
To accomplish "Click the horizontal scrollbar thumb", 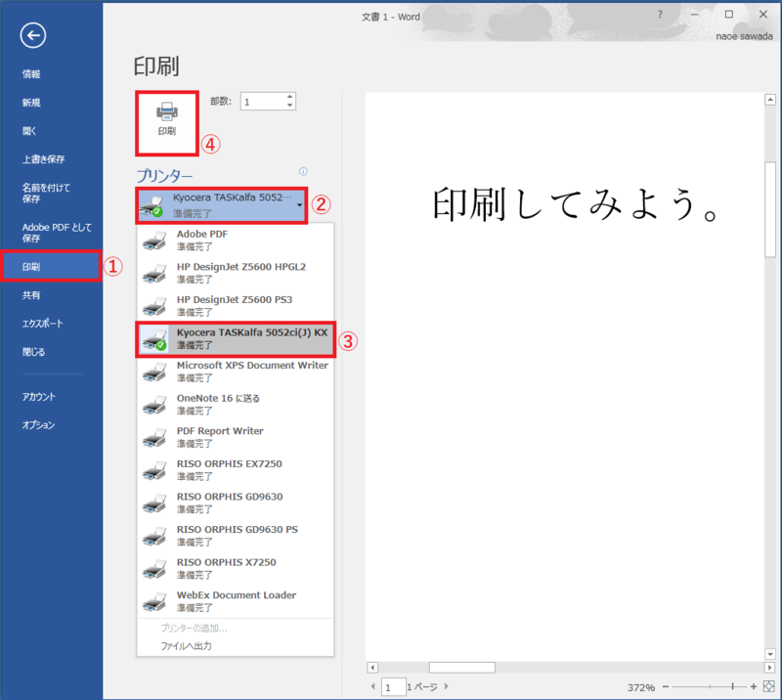I will tap(462, 668).
